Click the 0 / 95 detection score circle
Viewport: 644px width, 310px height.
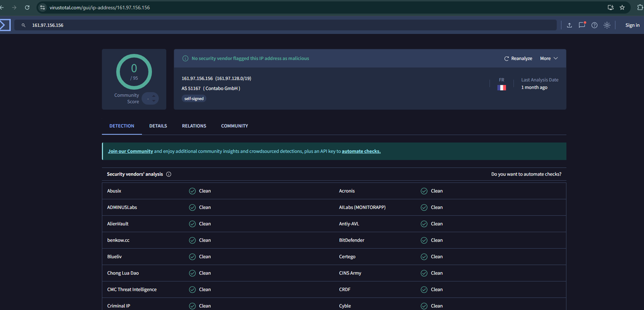[134, 72]
